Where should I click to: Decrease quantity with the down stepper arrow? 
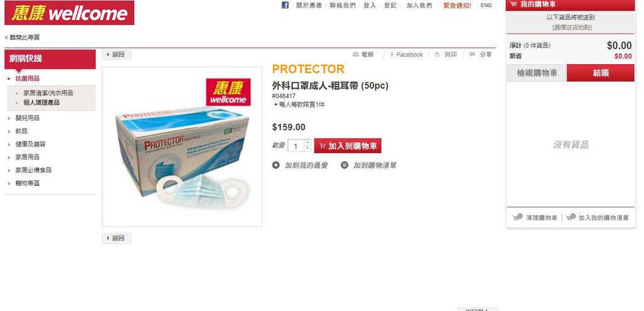tap(307, 148)
